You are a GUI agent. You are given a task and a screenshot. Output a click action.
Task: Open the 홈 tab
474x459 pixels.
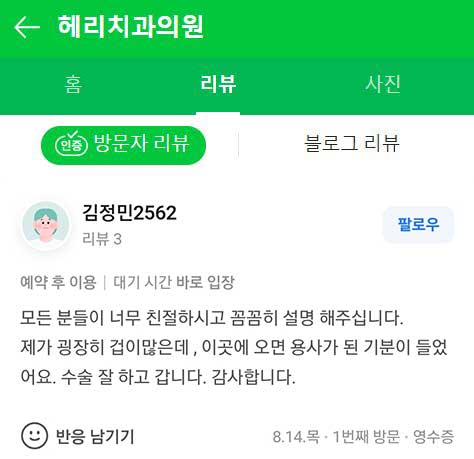73,84
